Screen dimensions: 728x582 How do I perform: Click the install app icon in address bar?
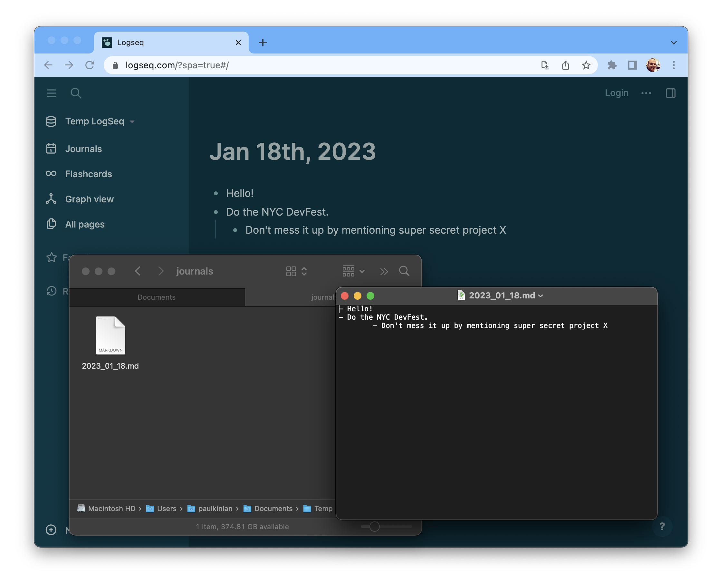coord(544,65)
